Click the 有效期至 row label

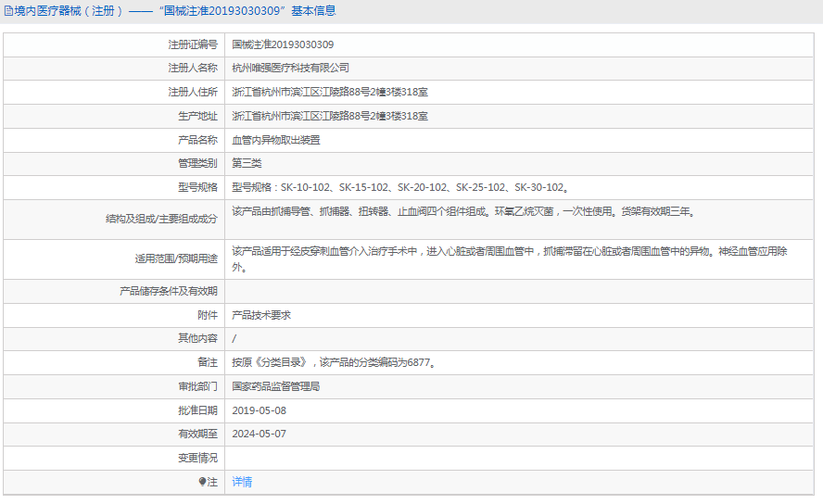pos(197,434)
